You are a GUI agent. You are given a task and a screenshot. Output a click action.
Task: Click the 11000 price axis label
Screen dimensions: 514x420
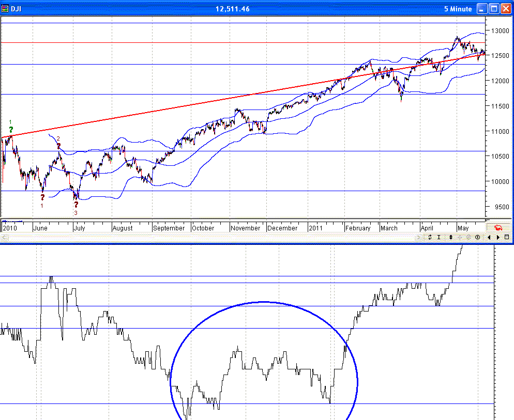pyautogui.click(x=500, y=131)
